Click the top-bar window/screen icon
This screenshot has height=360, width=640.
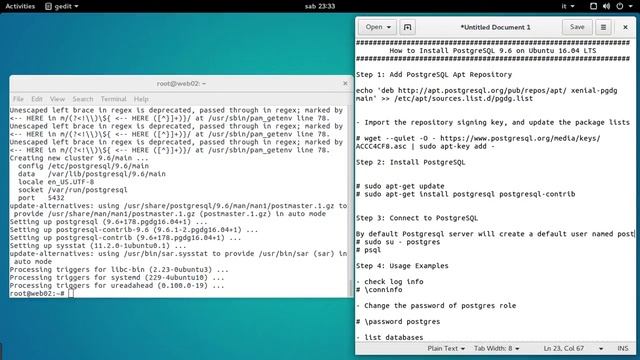593,6
